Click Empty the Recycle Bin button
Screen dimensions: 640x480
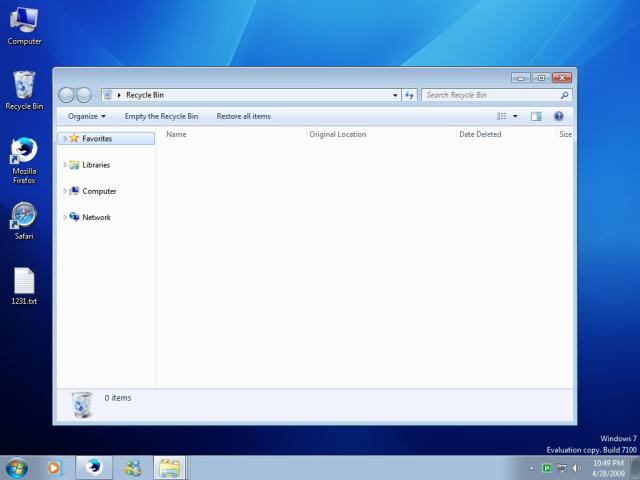pyautogui.click(x=161, y=116)
